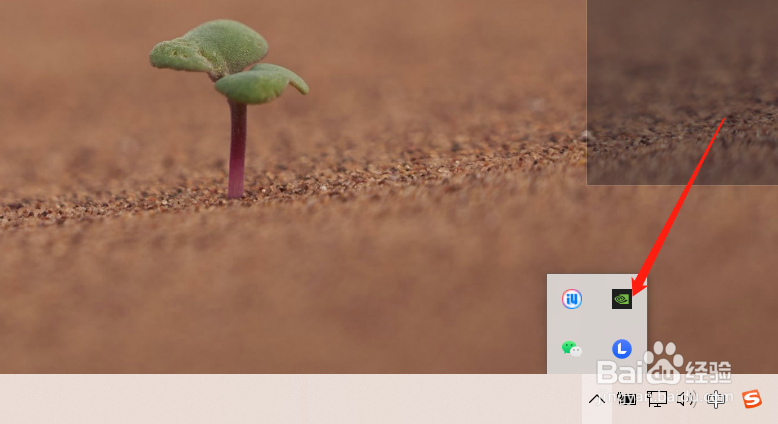The height and width of the screenshot is (424, 778).
Task: Open the WeChat tray icon
Action: 572,349
